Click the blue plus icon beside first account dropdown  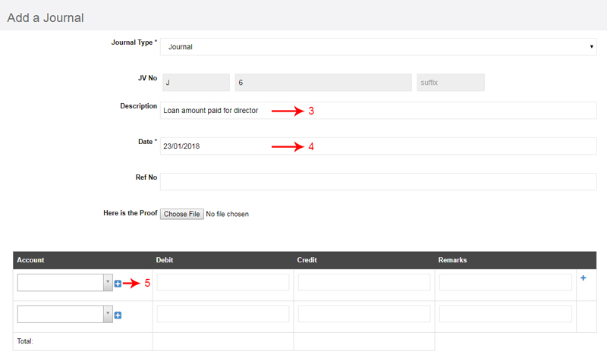(x=118, y=284)
